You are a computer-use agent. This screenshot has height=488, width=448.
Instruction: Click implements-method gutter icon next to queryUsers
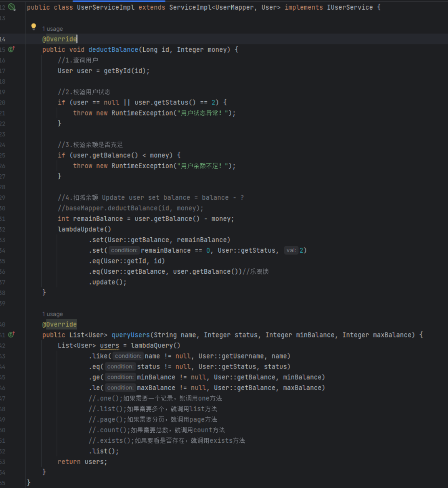tap(12, 334)
